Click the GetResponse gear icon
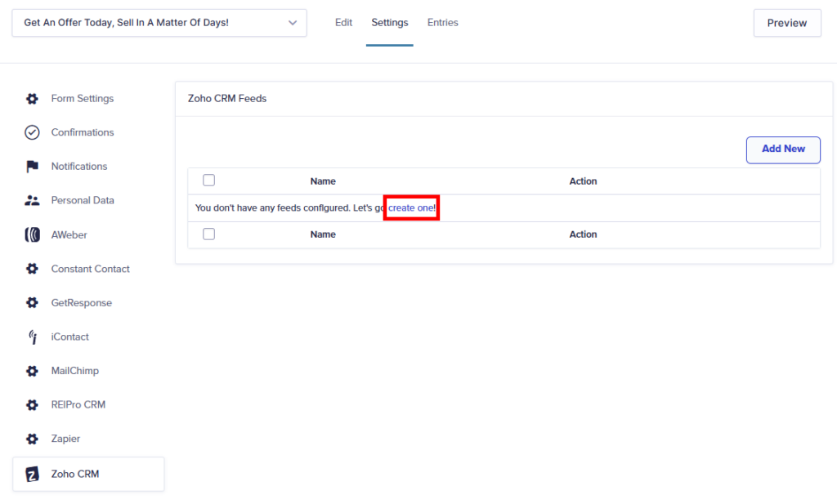The height and width of the screenshot is (504, 837). point(32,303)
